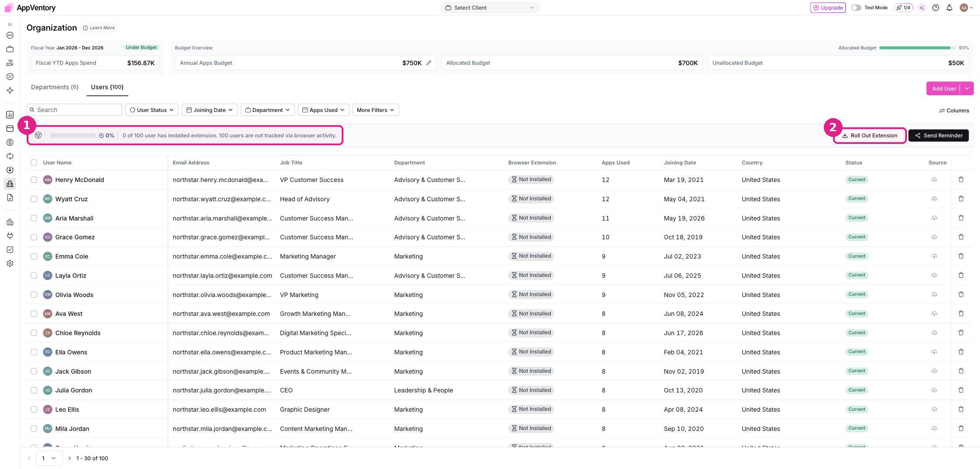This screenshot has height=469, width=980.
Task: Toggle Test Mode switch
Action: click(856, 7)
